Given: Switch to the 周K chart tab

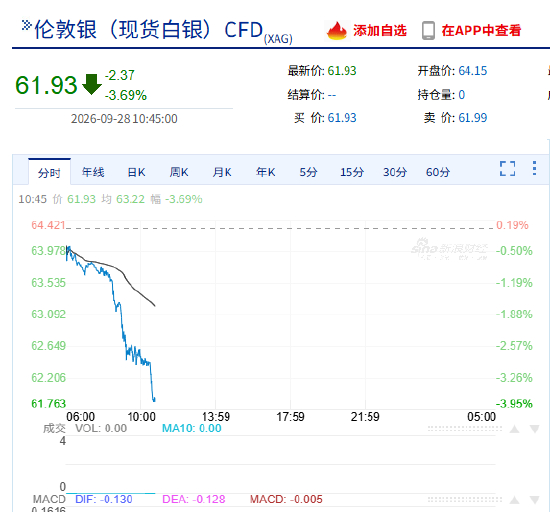Looking at the screenshot, I should tap(179, 172).
